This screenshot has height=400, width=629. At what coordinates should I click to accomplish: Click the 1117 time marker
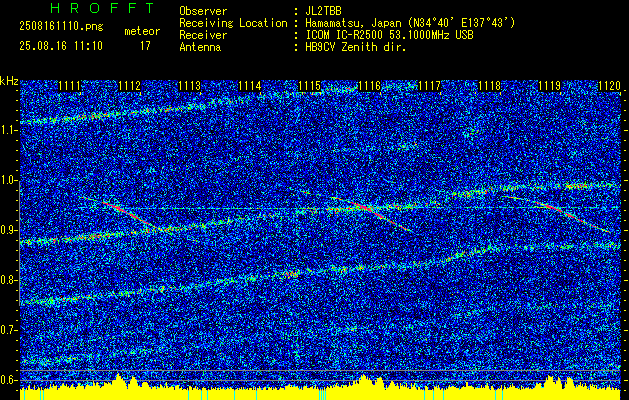coord(430,86)
